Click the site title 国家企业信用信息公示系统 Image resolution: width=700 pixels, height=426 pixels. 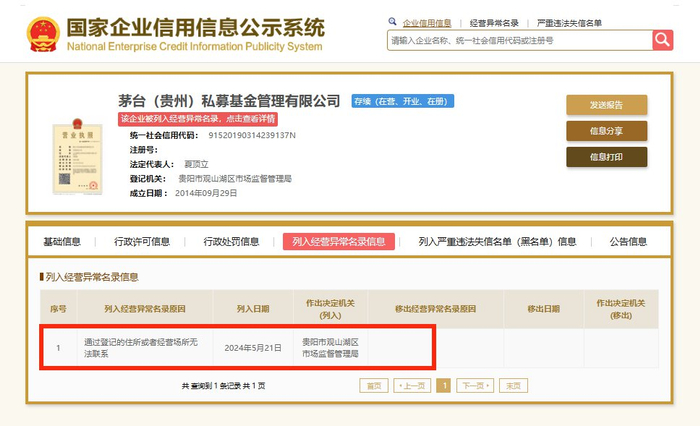196,28
